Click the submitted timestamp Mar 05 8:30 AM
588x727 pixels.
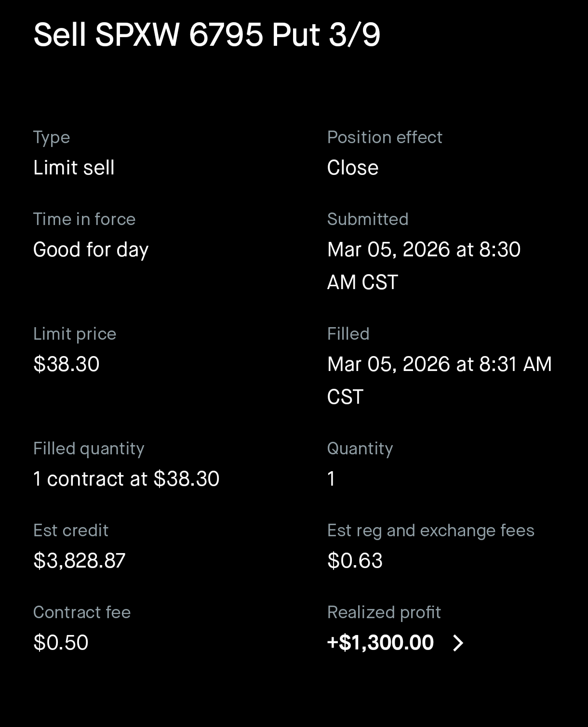coord(423,265)
